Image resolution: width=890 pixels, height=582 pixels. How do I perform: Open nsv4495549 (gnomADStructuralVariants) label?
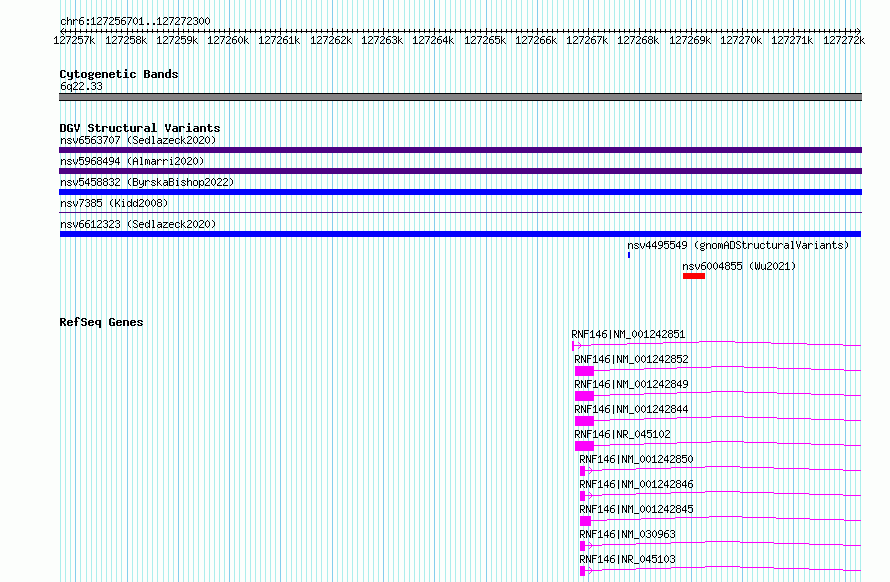pos(738,245)
